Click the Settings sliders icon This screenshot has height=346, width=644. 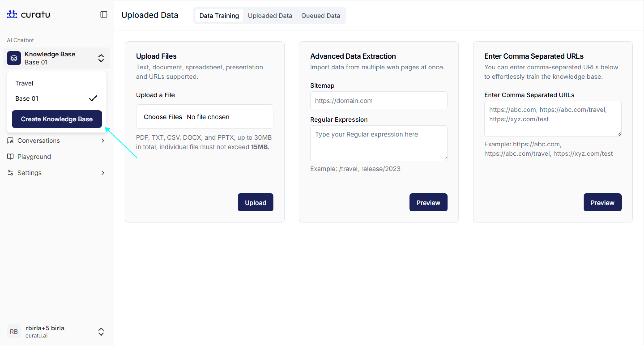pyautogui.click(x=10, y=173)
